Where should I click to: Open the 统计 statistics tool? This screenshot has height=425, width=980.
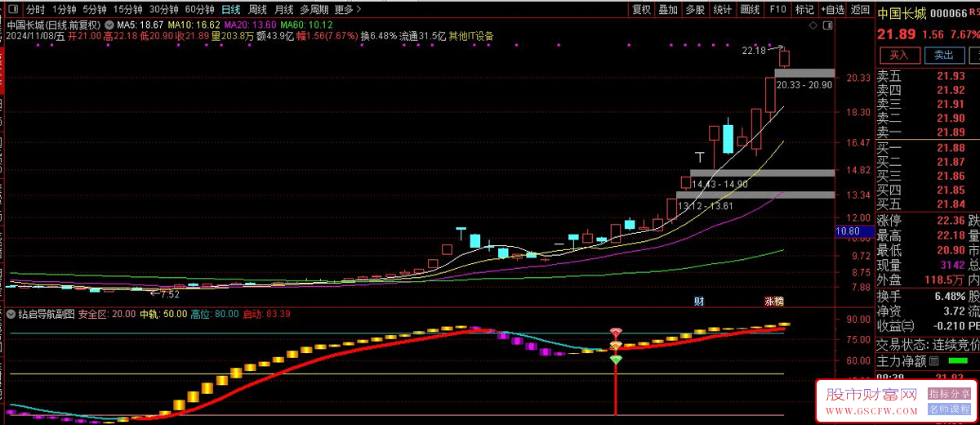[x=722, y=10]
